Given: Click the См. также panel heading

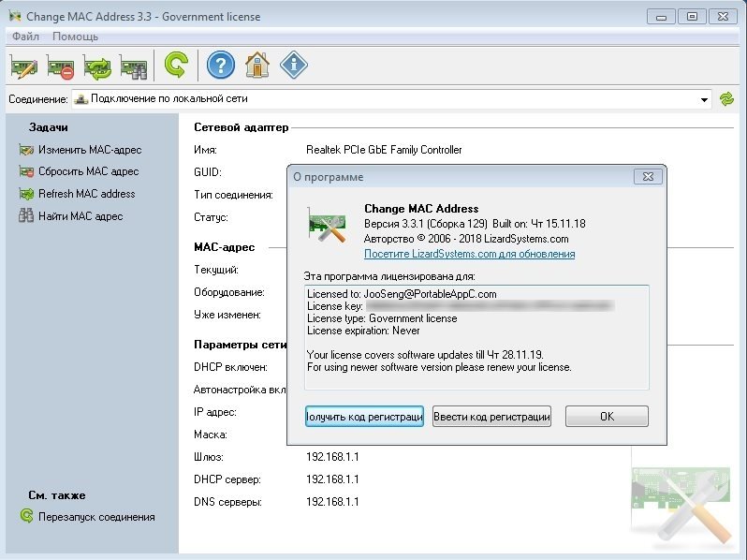Looking at the screenshot, I should (x=57, y=495).
